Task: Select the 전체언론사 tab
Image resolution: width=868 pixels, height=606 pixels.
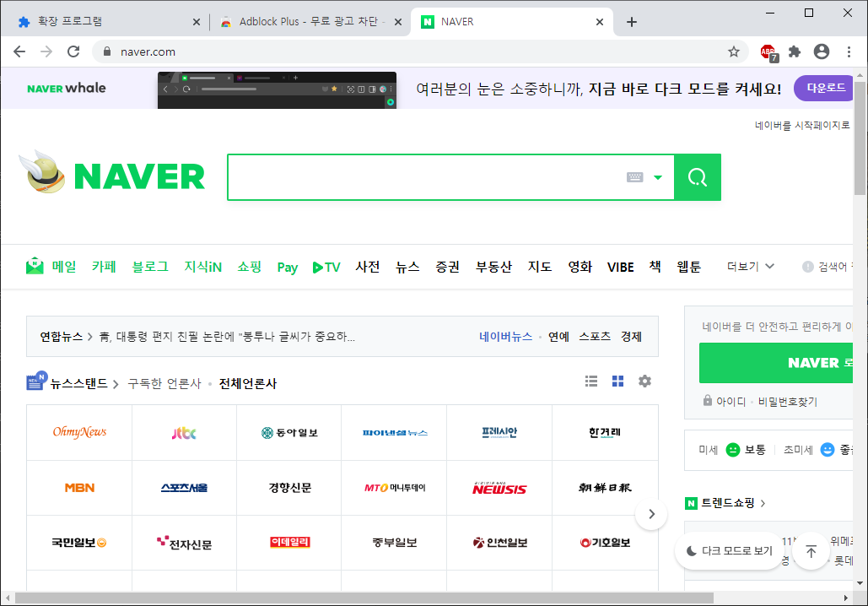Action: coord(247,383)
